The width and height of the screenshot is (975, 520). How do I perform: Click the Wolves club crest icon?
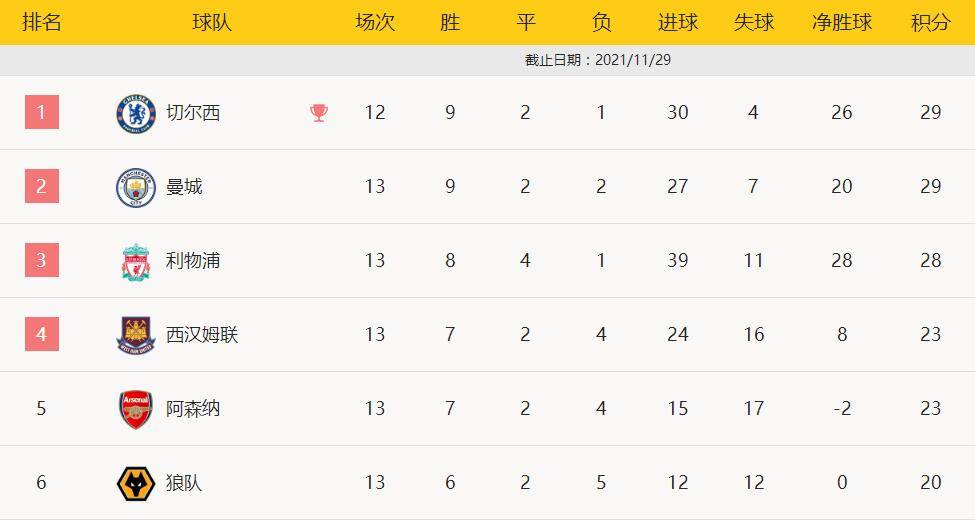pyautogui.click(x=136, y=483)
